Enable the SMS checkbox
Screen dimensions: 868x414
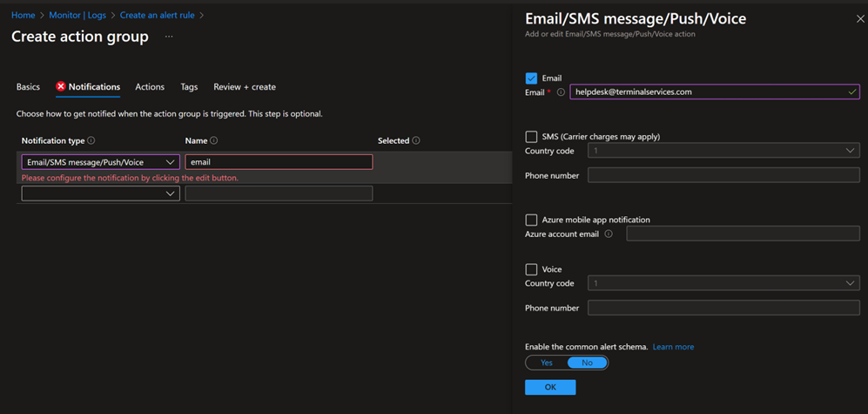[531, 136]
